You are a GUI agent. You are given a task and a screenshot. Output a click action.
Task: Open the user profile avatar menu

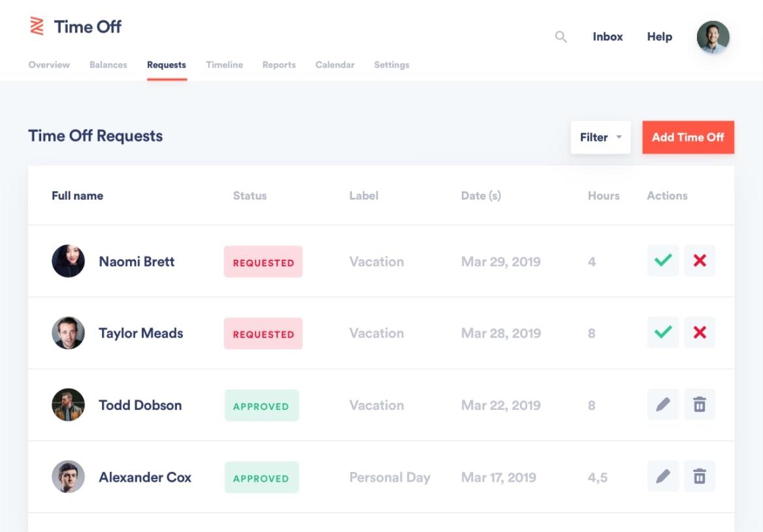click(713, 37)
